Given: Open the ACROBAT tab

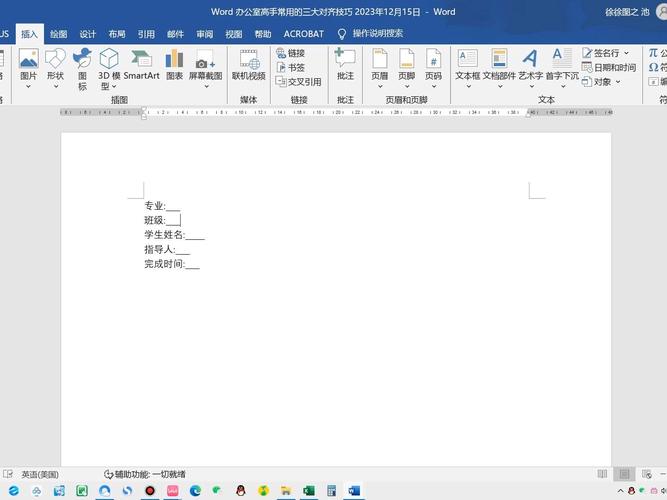Looking at the screenshot, I should click(x=304, y=34).
